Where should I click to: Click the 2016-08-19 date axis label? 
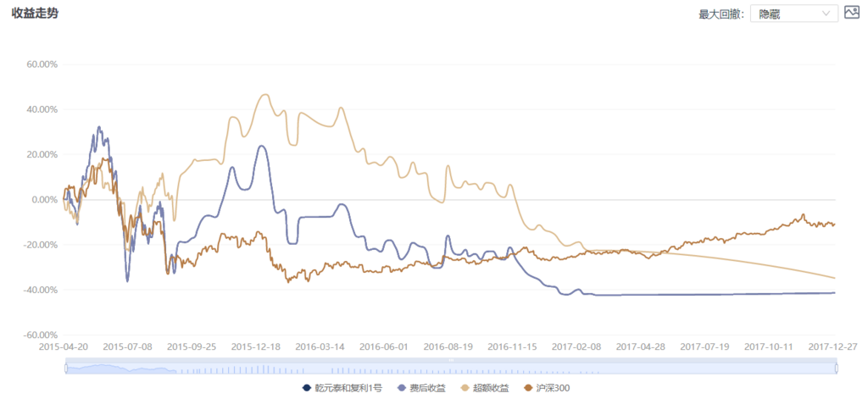[447, 346]
